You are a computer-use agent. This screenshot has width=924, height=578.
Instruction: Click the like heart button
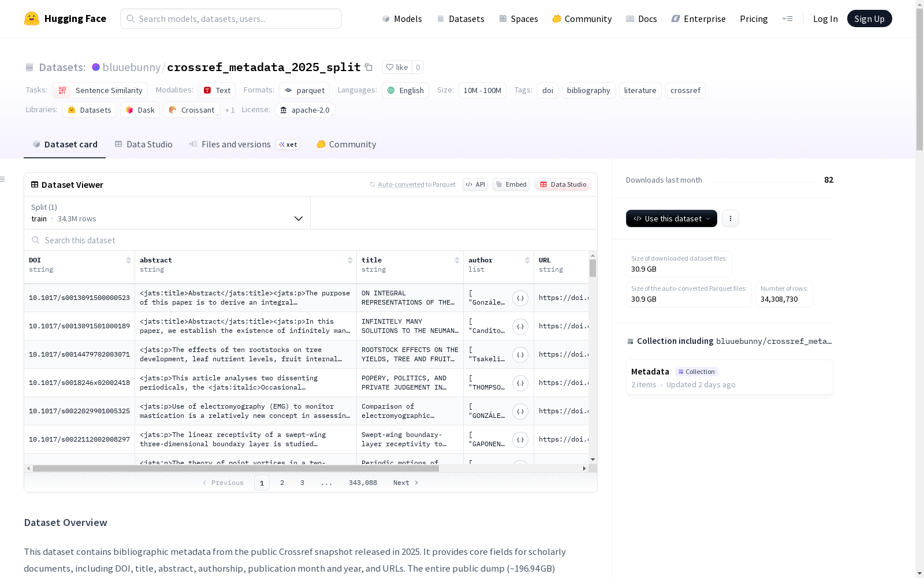(397, 67)
